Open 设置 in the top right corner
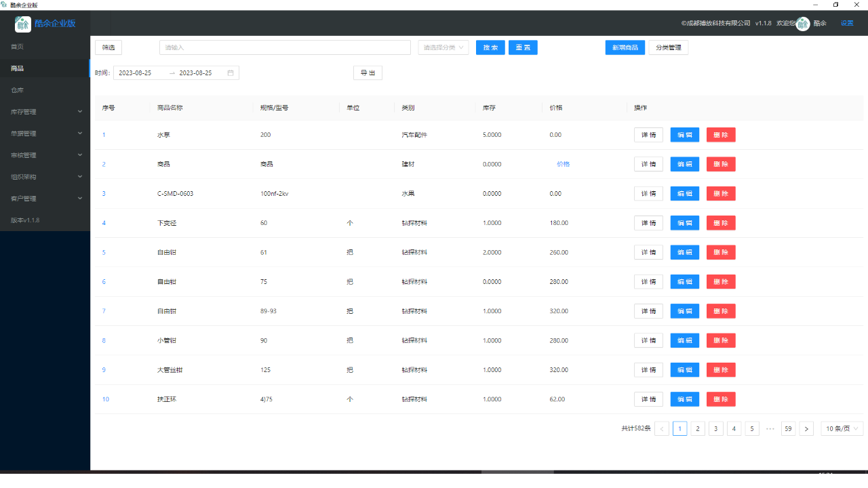Screen dimensions: 868x488 point(847,23)
